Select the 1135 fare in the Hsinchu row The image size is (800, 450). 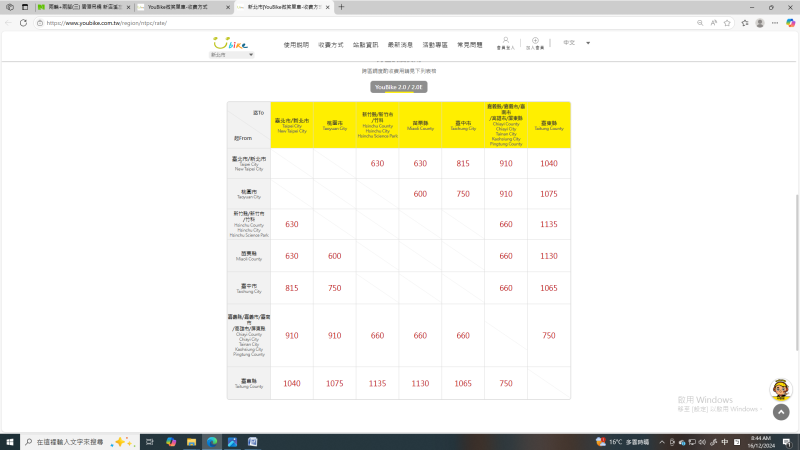pos(549,224)
